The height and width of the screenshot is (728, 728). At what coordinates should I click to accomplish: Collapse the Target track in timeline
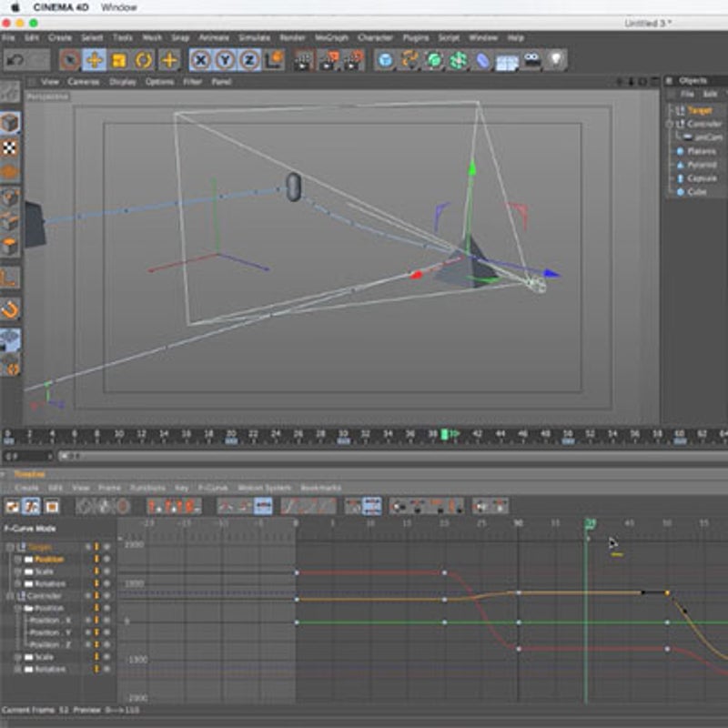(10, 547)
